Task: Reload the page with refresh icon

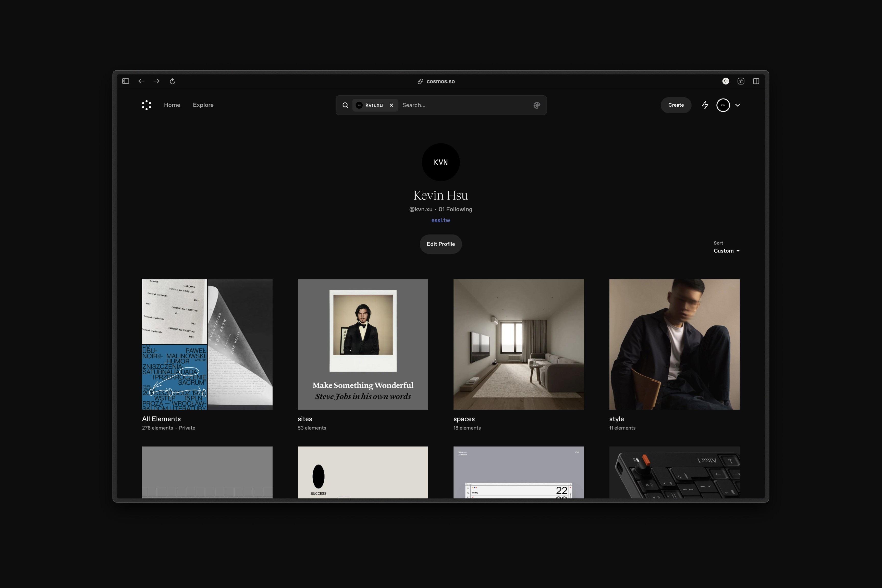Action: (173, 81)
